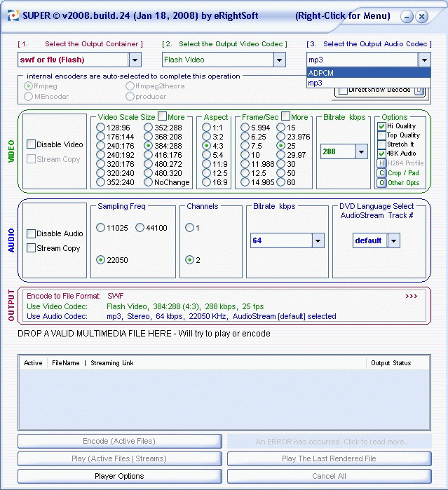Check More box for Video Scale Size

coord(162,116)
